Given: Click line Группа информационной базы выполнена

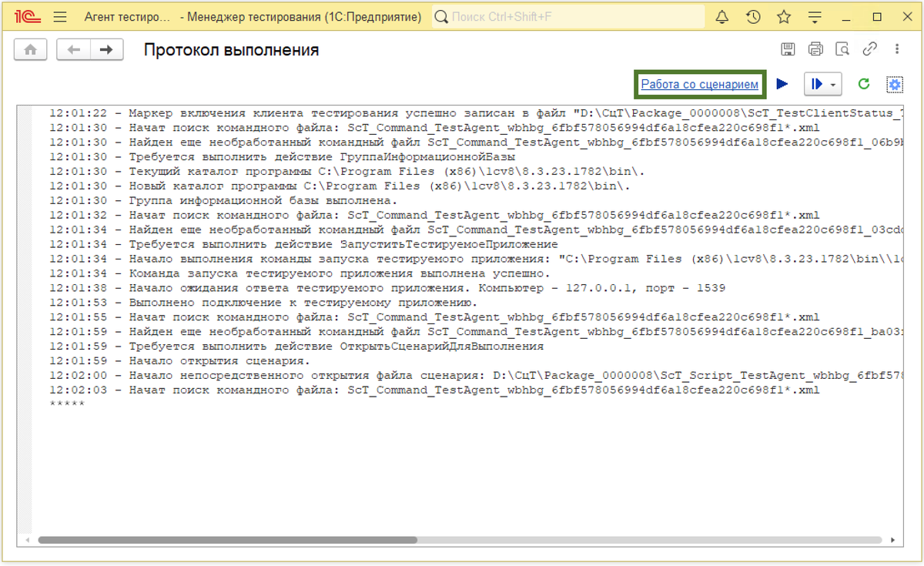Looking at the screenshot, I should (224, 200).
